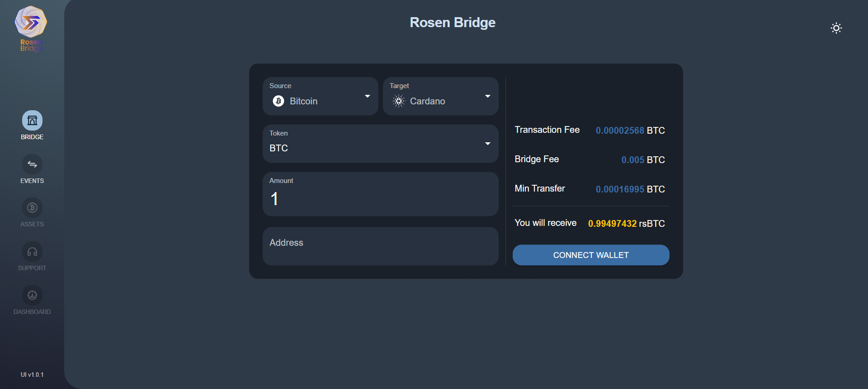Screen dimensions: 868x389
Task: Open the Bridge page icon in sidebar
Action: click(x=32, y=121)
